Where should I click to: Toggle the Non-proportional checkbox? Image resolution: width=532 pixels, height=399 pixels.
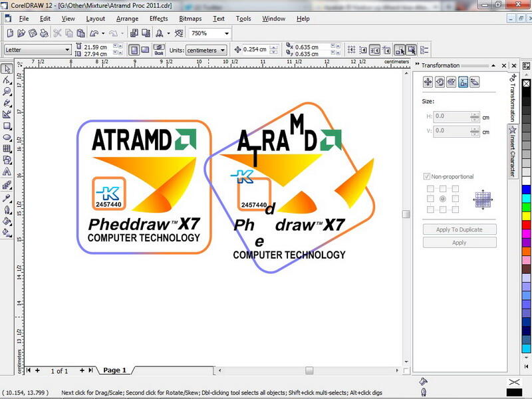pos(426,176)
